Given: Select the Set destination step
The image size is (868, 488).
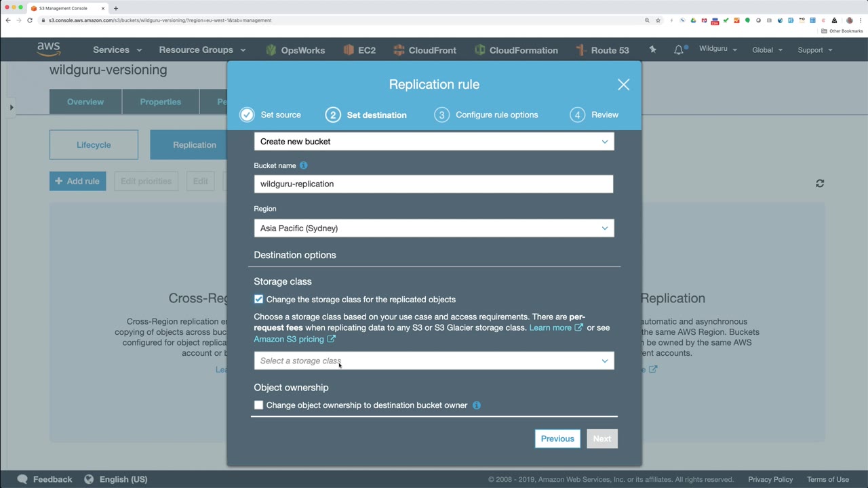Looking at the screenshot, I should [x=366, y=115].
